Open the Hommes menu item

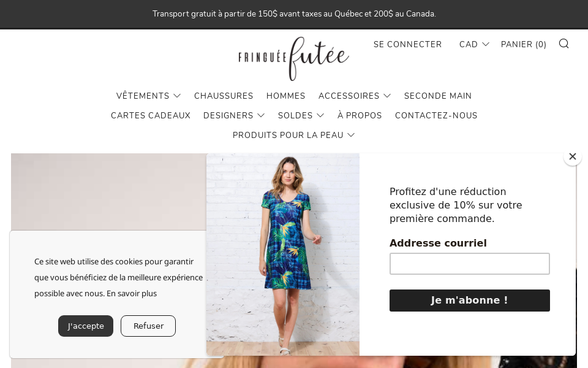tap(285, 96)
